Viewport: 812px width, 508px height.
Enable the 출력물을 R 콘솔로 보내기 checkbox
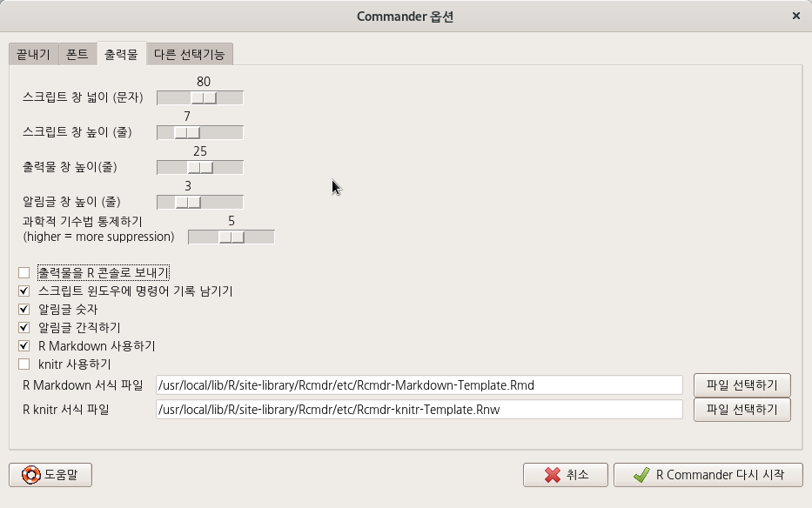tap(23, 272)
